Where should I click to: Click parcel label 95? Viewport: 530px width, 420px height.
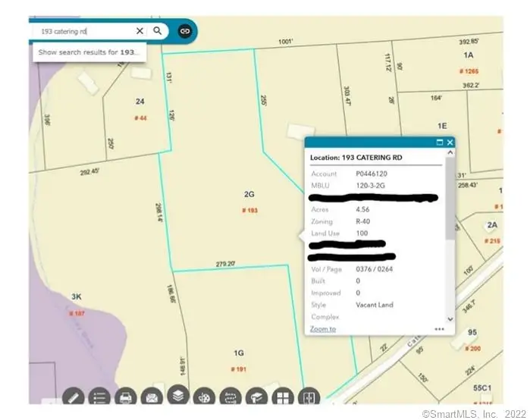[x=472, y=333]
